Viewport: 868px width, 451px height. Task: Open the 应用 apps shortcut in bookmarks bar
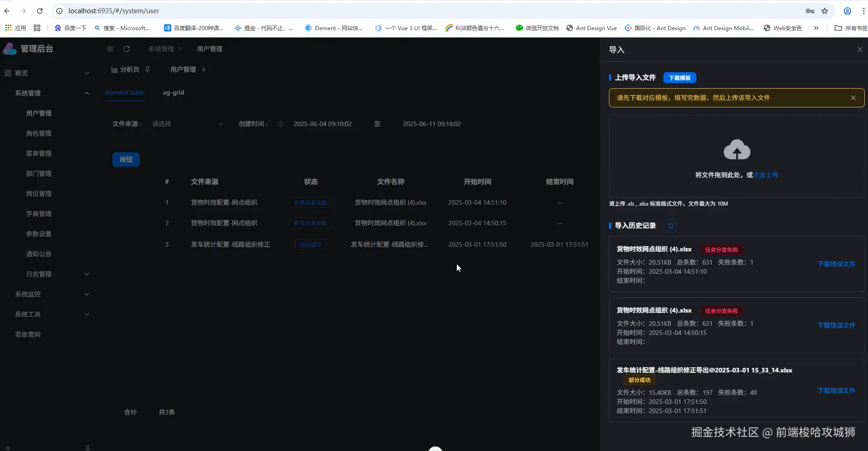point(16,28)
